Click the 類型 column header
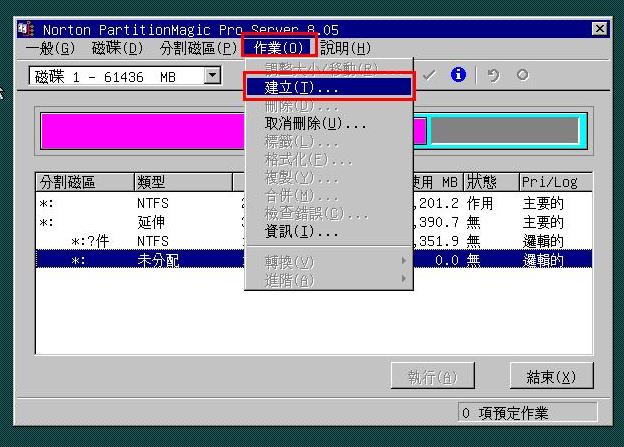624x447 pixels. [183, 182]
